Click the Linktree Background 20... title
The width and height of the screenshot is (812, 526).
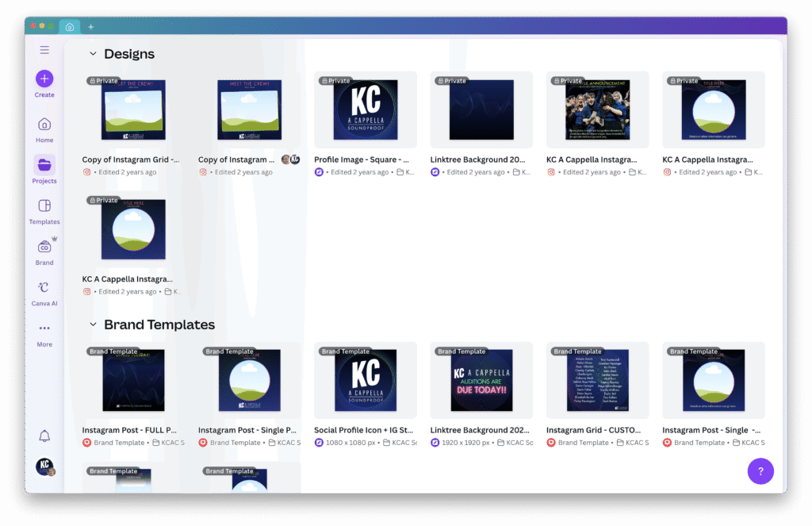point(477,159)
